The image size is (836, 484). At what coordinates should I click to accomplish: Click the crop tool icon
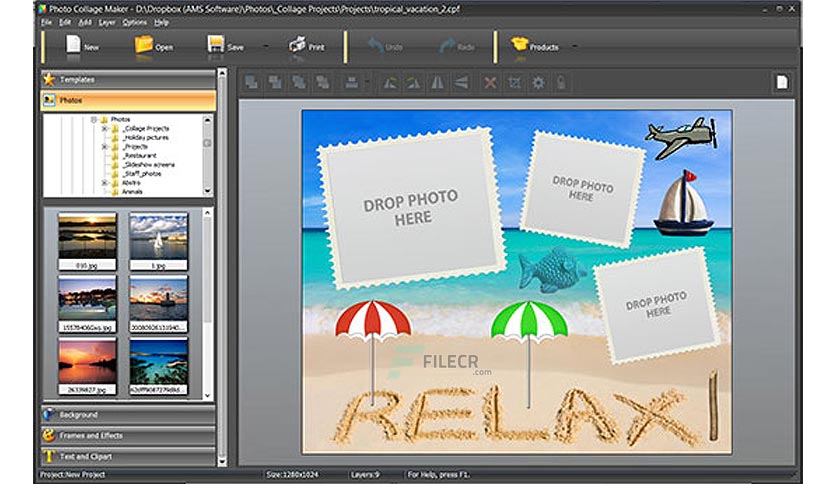tap(515, 83)
